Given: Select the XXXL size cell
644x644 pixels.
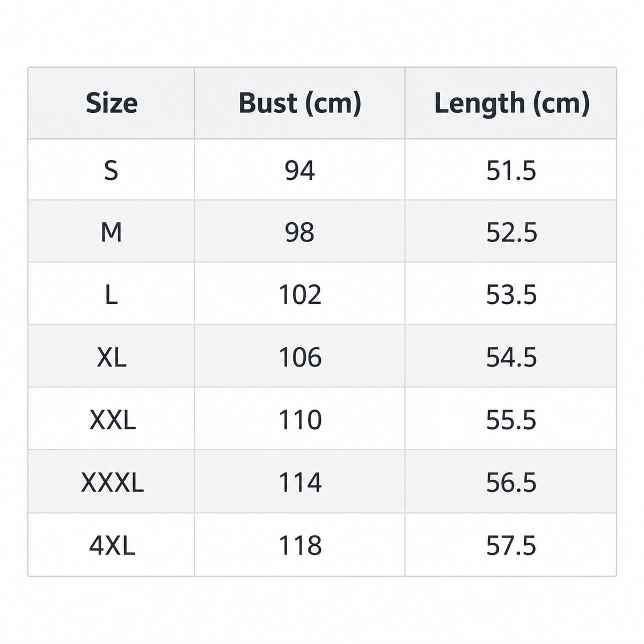Looking at the screenshot, I should (112, 482).
